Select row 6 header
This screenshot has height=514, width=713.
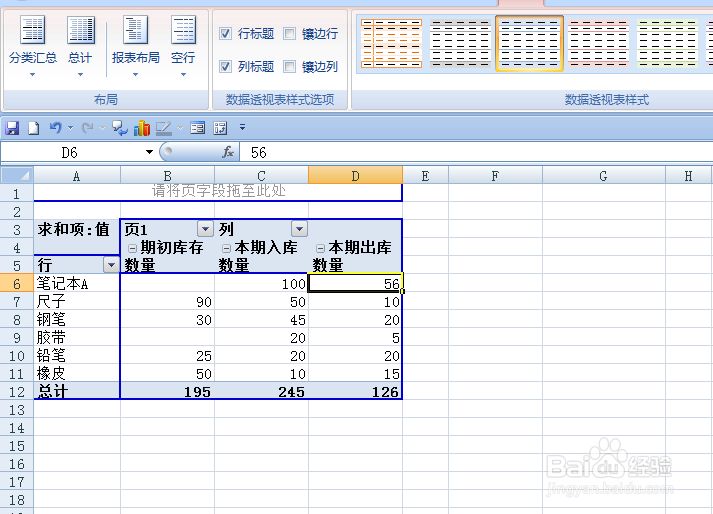click(x=17, y=283)
